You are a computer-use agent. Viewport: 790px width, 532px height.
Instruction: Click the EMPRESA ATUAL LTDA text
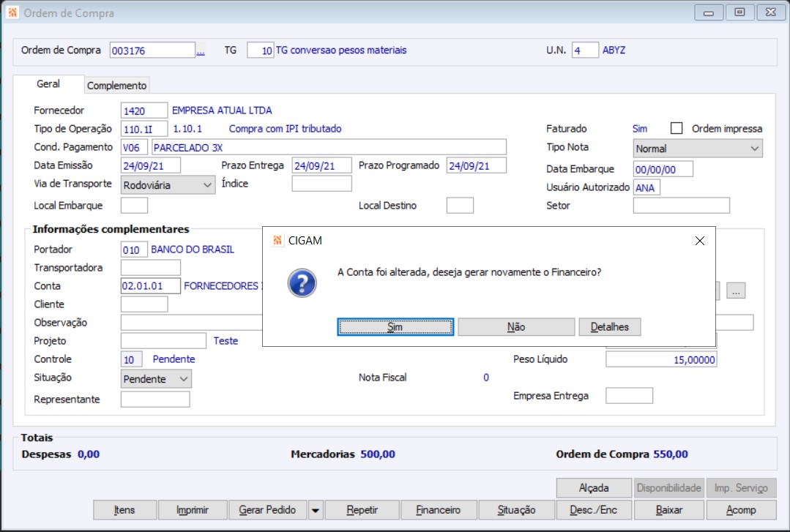(222, 110)
